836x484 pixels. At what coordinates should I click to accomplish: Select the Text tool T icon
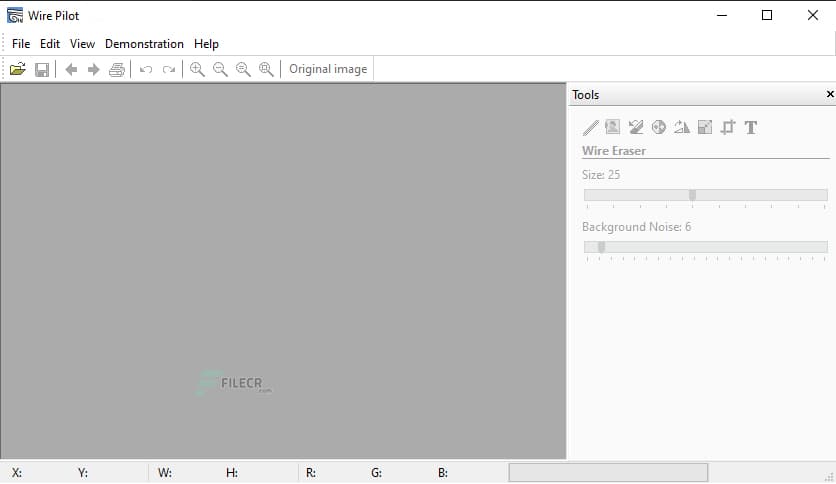[x=751, y=127]
